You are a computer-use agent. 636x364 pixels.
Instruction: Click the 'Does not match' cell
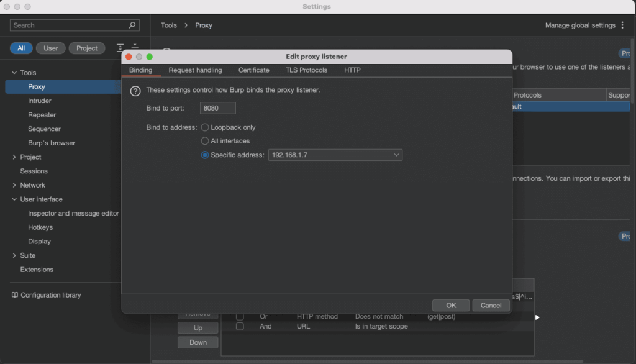tap(379, 316)
